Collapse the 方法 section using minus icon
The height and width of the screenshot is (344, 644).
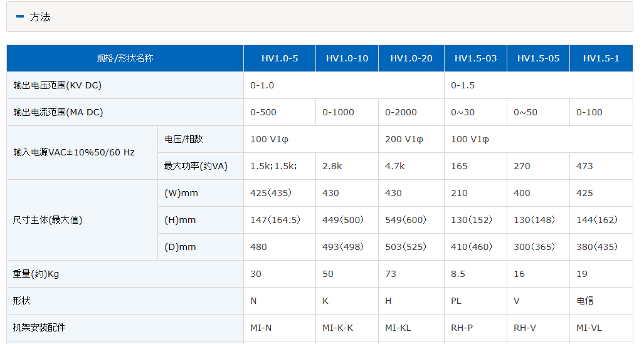click(20, 17)
